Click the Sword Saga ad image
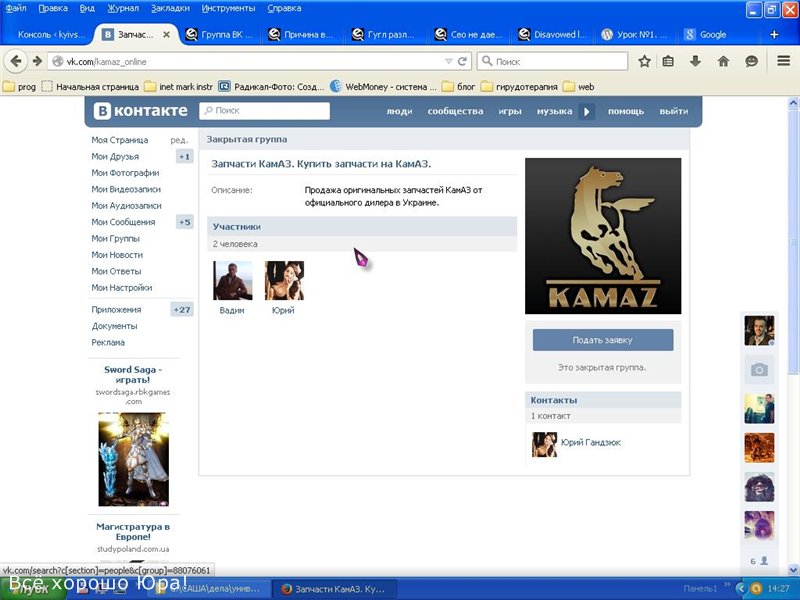 pyautogui.click(x=134, y=459)
